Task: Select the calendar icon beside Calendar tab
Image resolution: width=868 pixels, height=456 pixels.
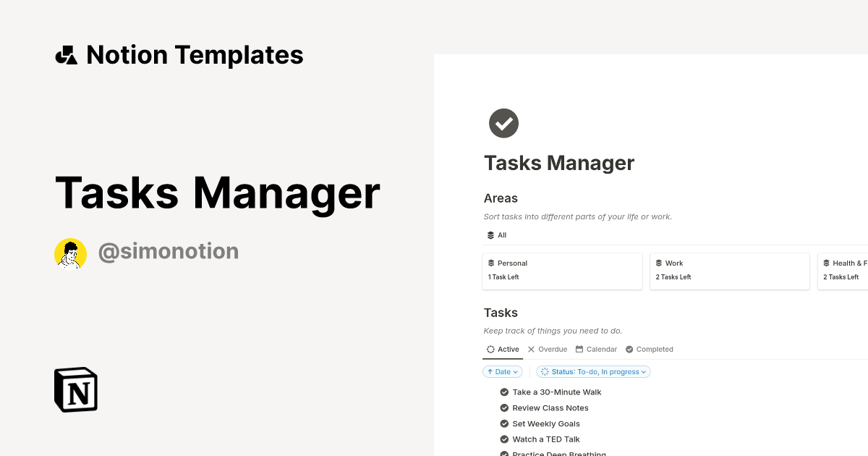Action: [x=579, y=349]
